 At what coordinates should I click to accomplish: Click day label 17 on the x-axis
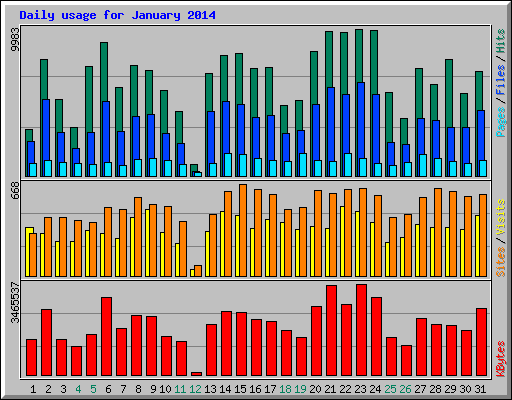tap(270, 389)
